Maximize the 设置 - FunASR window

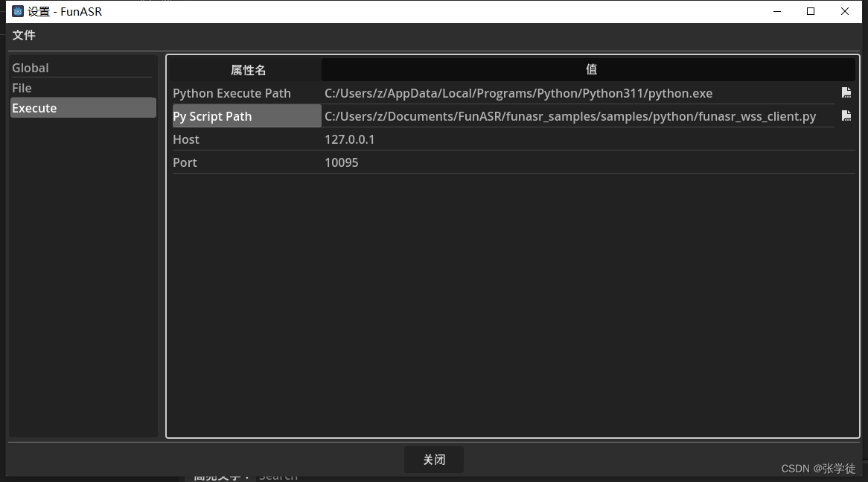click(x=811, y=11)
